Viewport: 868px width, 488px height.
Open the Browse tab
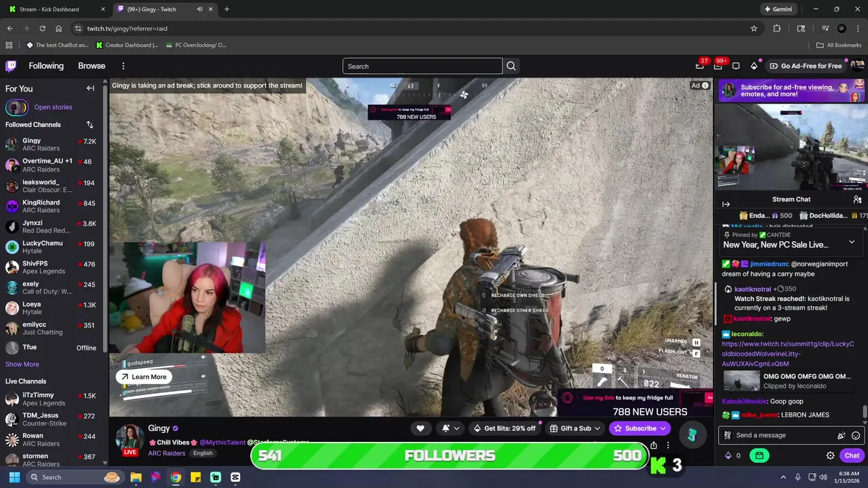point(92,66)
